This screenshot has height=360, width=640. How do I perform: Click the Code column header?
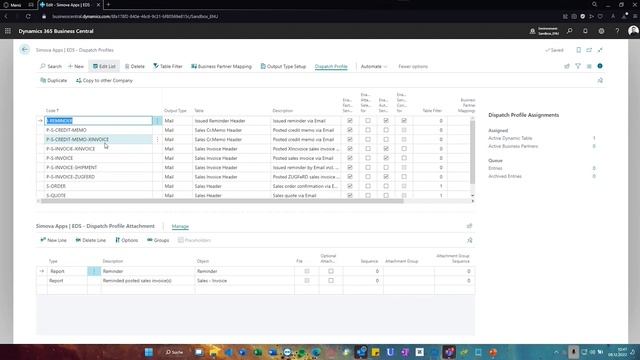pyautogui.click(x=51, y=111)
